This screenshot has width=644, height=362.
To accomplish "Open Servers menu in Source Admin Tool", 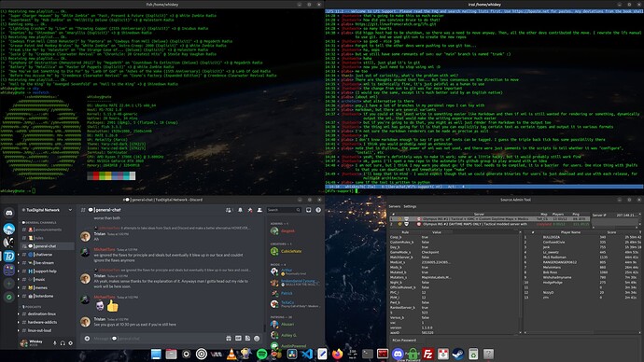I will [394, 206].
